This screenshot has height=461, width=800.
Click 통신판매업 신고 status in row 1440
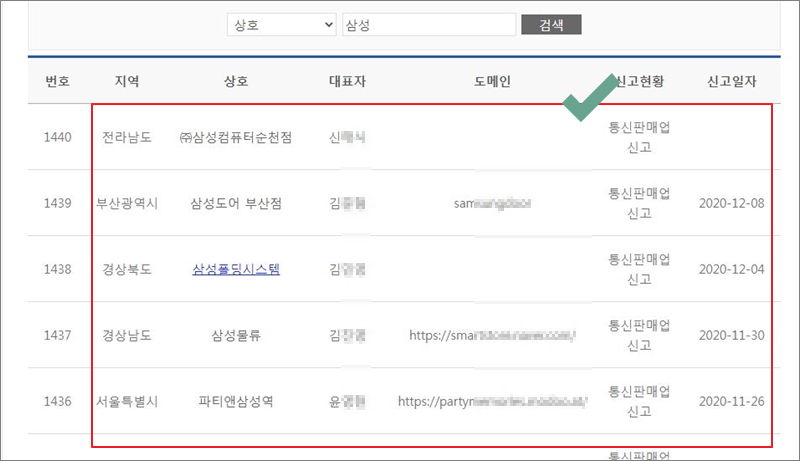point(639,137)
